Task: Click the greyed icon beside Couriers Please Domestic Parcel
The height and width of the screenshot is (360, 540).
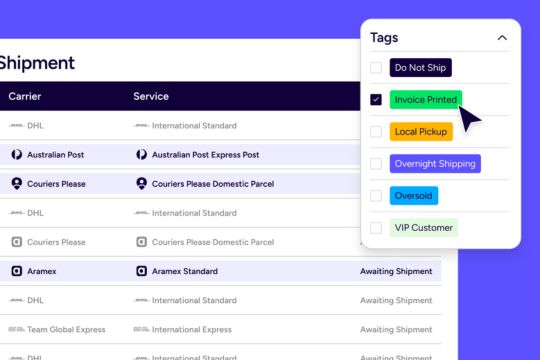Action: click(141, 242)
